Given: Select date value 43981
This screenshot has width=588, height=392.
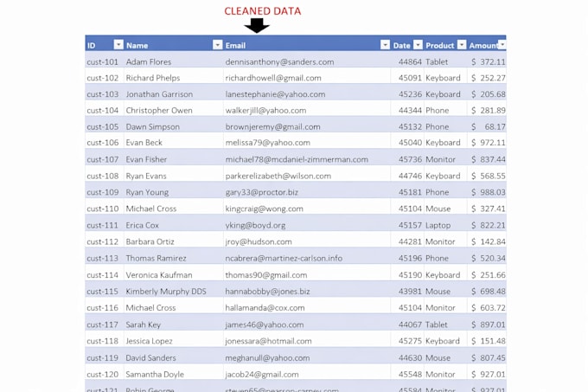Looking at the screenshot, I should point(410,291).
